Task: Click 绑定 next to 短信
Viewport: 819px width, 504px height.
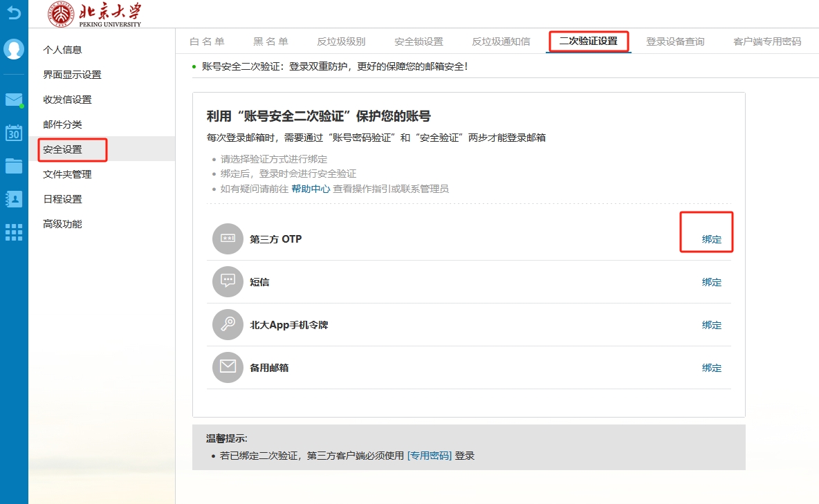Action: point(711,282)
